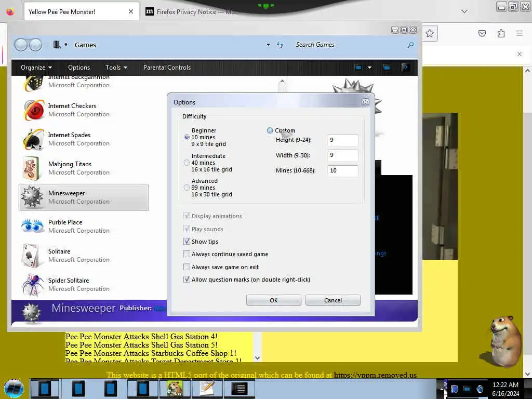This screenshot has width=532, height=399.
Task: Click the Height input field
Action: coord(343,140)
